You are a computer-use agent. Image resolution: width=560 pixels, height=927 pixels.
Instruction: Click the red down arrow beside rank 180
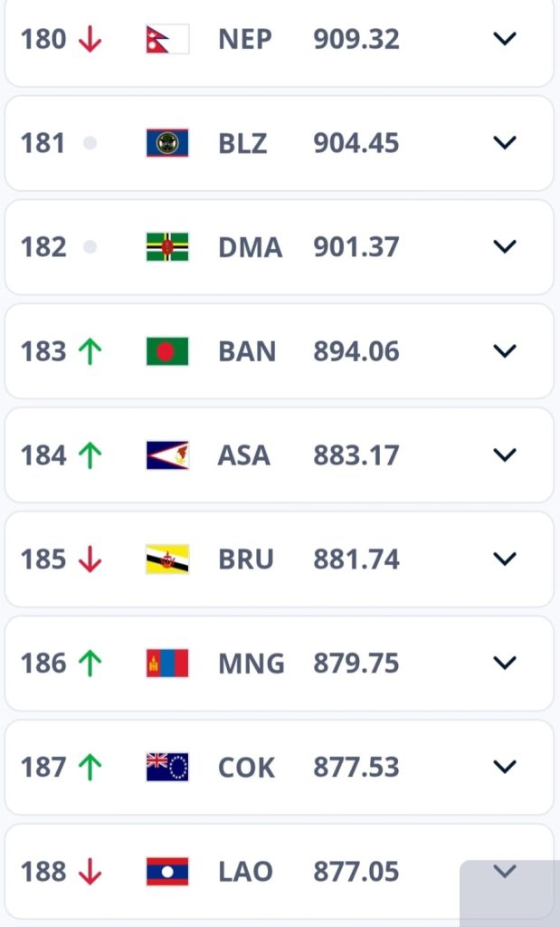90,40
